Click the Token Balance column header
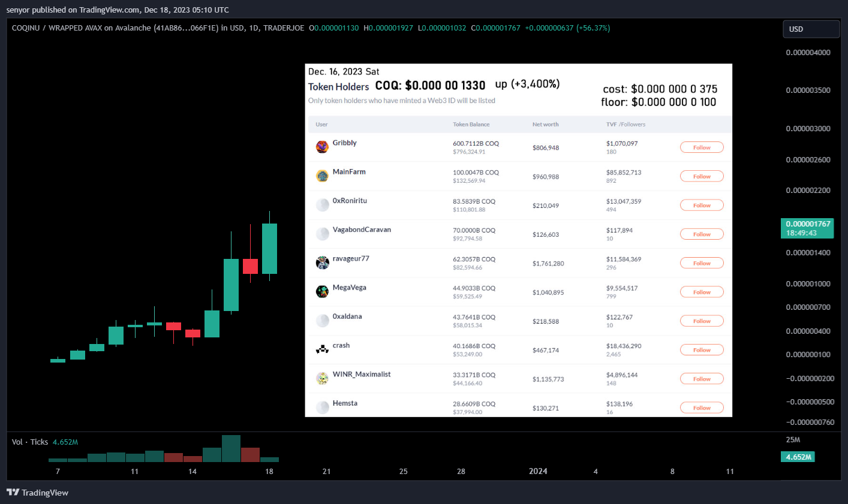The height and width of the screenshot is (504, 848). 471,125
